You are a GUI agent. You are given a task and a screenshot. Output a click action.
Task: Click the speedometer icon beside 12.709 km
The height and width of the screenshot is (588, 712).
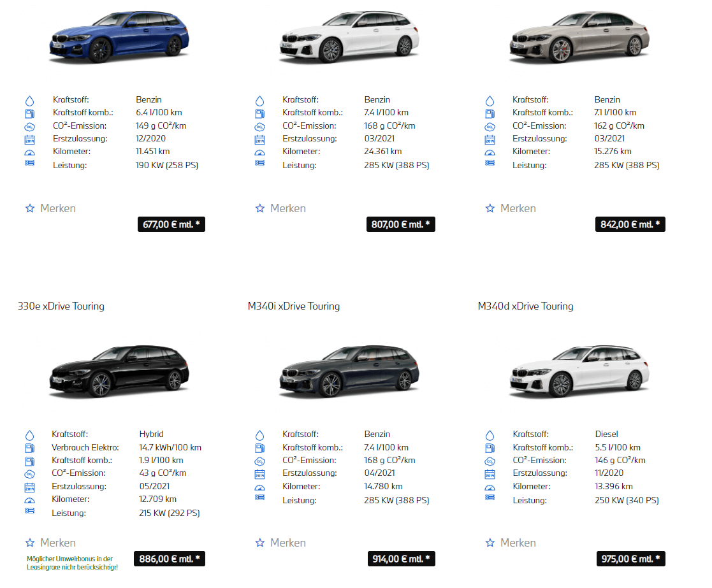tap(29, 501)
